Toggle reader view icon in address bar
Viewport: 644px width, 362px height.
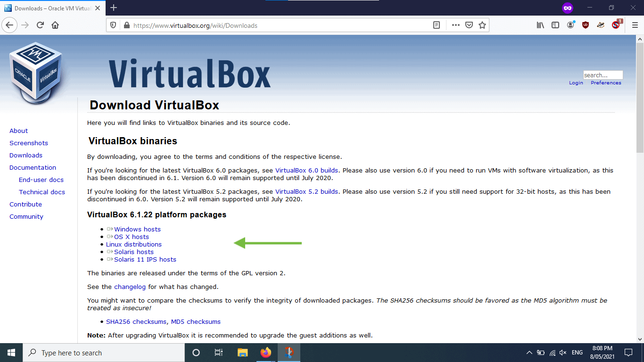pos(437,25)
